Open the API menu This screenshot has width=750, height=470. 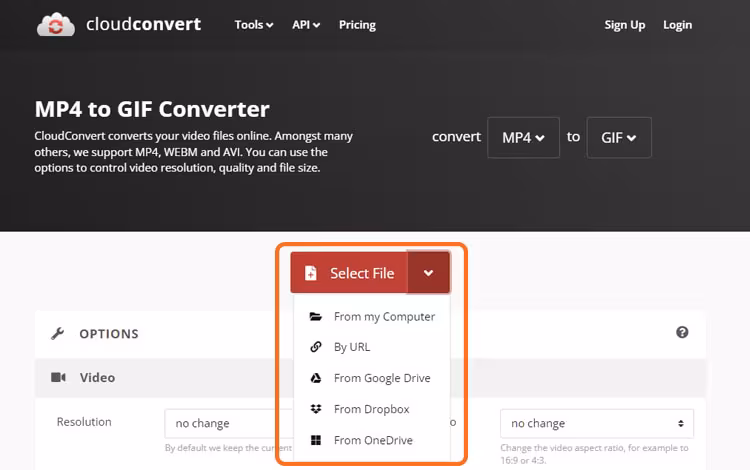coord(306,25)
